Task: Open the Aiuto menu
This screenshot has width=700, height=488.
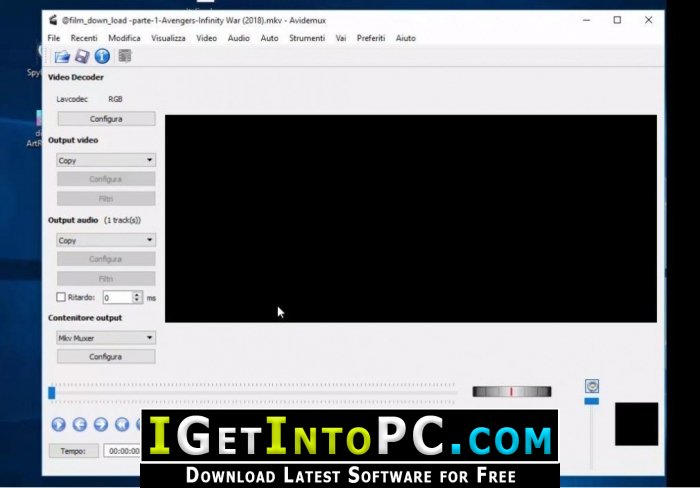Action: (405, 38)
